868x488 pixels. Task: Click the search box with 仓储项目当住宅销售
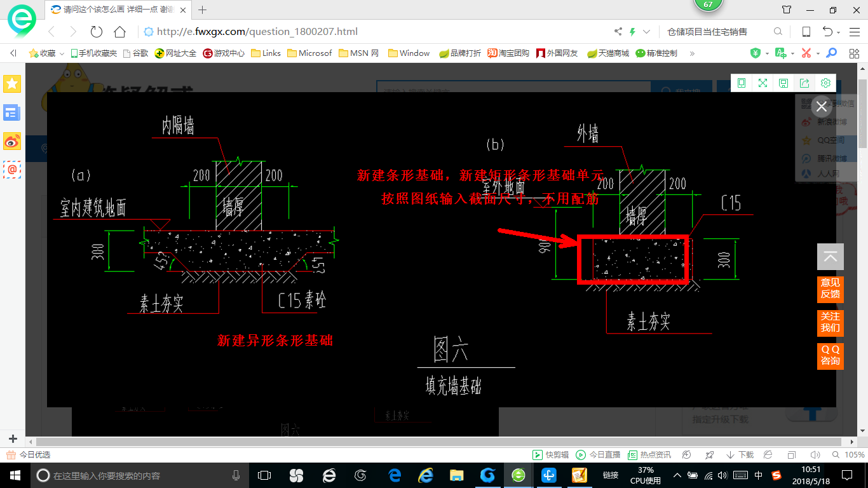(x=715, y=32)
